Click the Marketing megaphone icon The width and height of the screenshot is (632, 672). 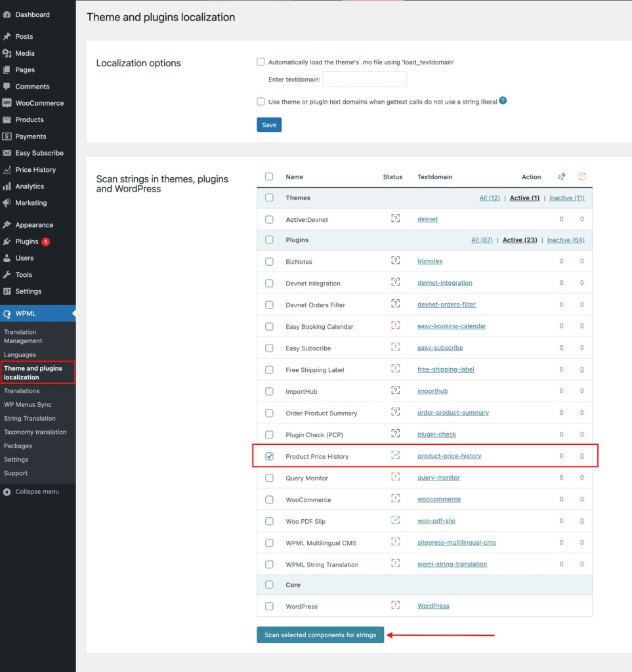[7, 203]
